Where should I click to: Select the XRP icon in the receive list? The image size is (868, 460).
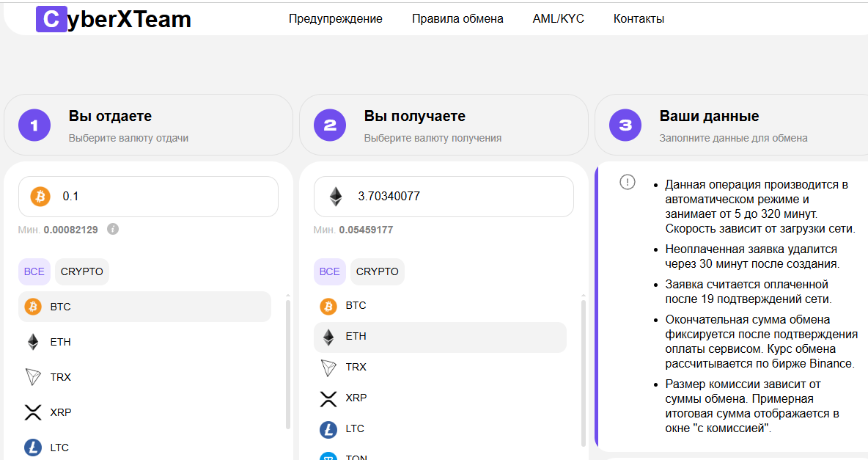tap(328, 398)
